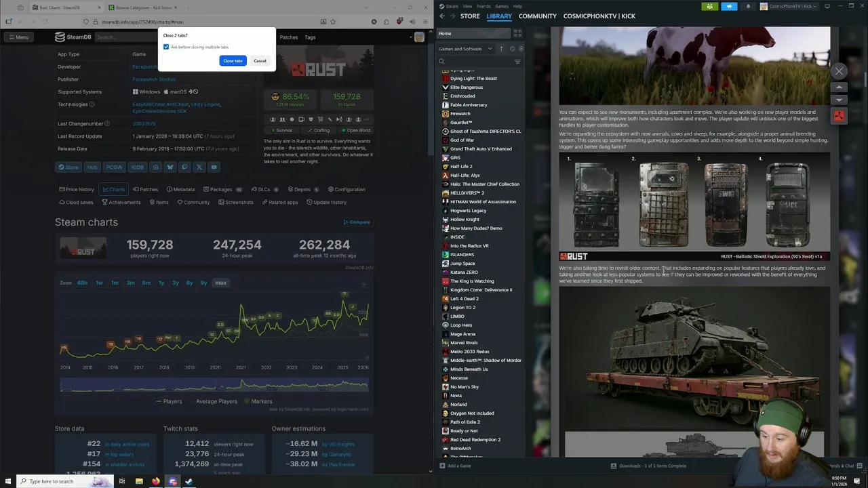Open the EasyAntiCheat AntiCheat link

coord(161,104)
